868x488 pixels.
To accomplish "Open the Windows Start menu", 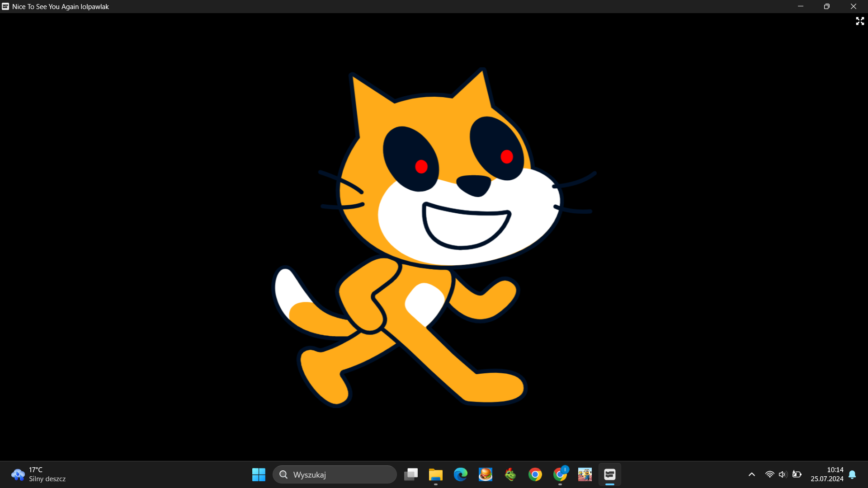I will (x=259, y=474).
